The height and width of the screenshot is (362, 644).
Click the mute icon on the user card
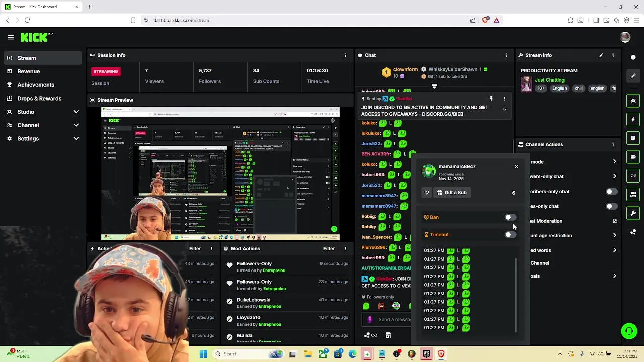tap(514, 193)
